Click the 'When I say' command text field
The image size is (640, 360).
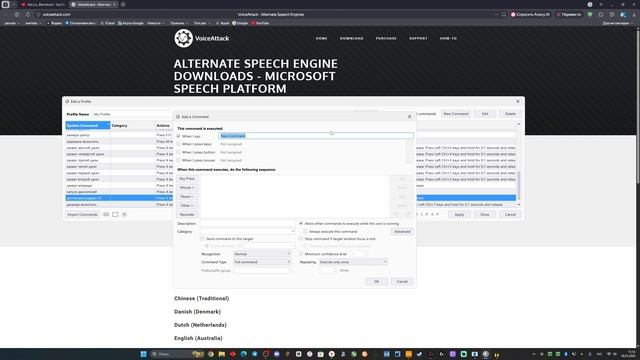[x=316, y=136]
